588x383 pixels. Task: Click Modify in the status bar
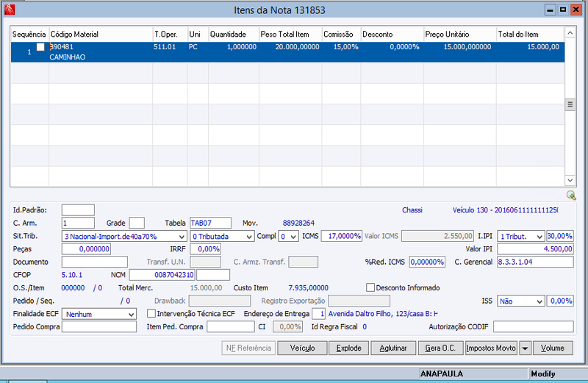(x=542, y=373)
